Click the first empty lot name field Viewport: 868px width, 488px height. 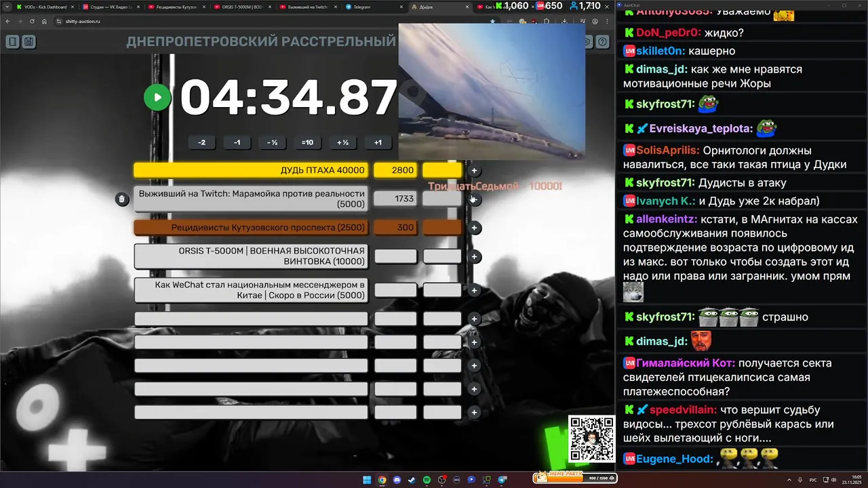251,319
